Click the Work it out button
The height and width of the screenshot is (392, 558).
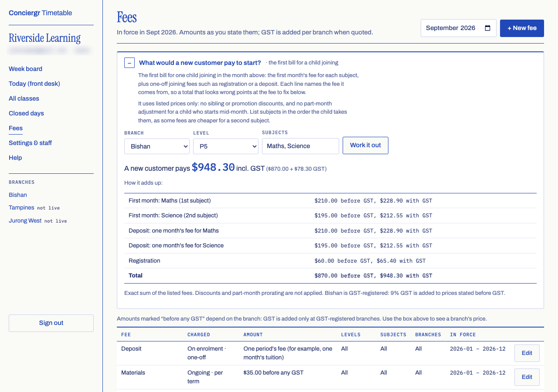(365, 145)
